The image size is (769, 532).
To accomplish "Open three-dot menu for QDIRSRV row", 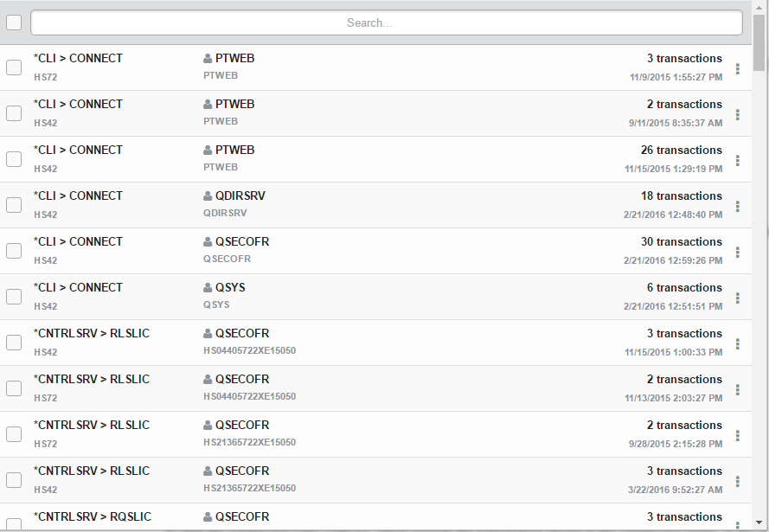I will (x=737, y=206).
